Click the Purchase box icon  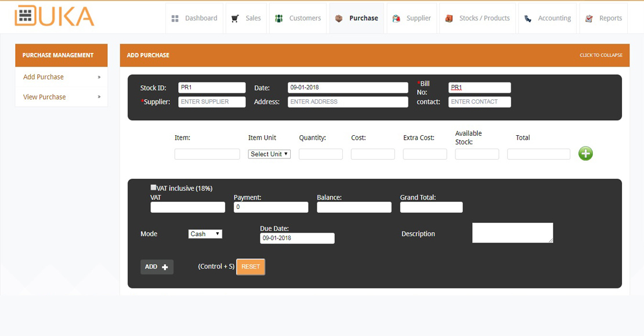coord(339,19)
